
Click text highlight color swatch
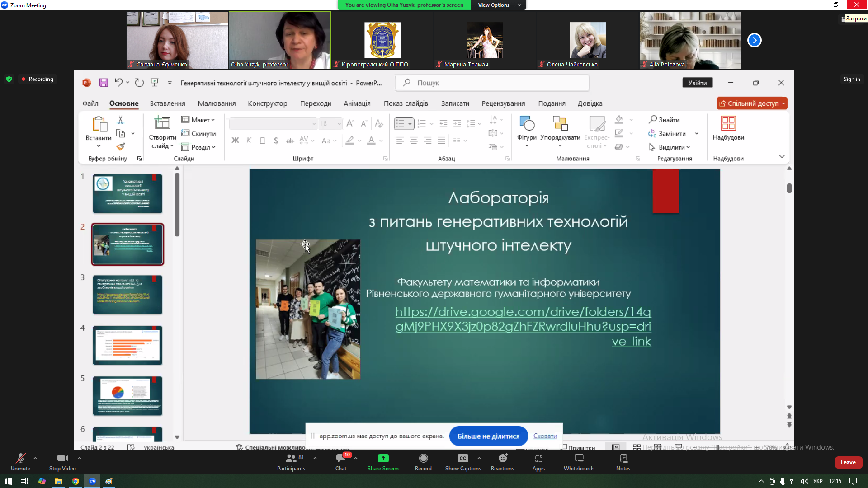(x=349, y=141)
